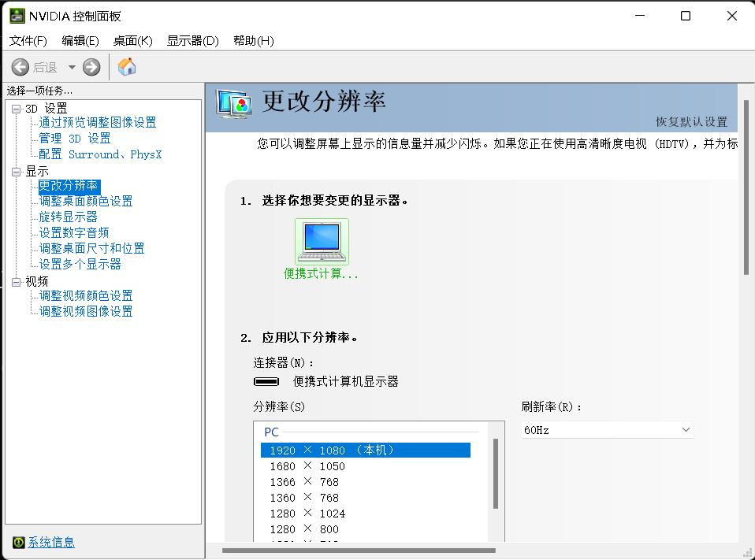Choose the 1366 × 768 resolution
755x560 pixels.
point(304,482)
